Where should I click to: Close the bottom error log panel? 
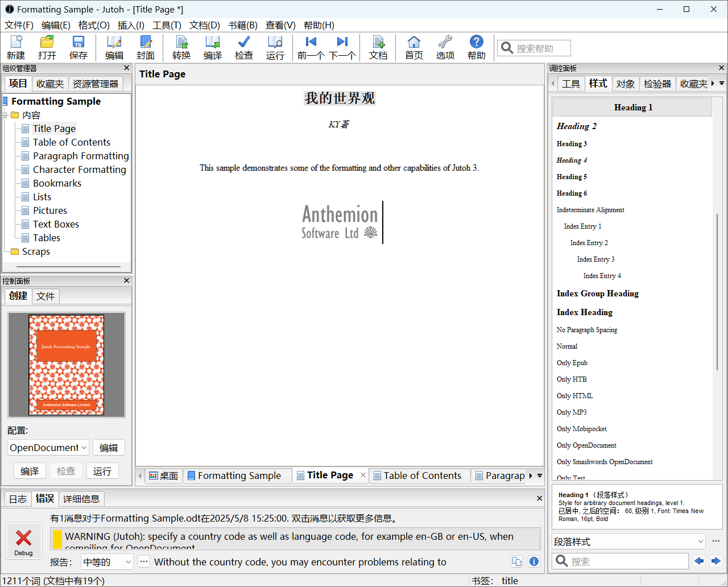540,498
